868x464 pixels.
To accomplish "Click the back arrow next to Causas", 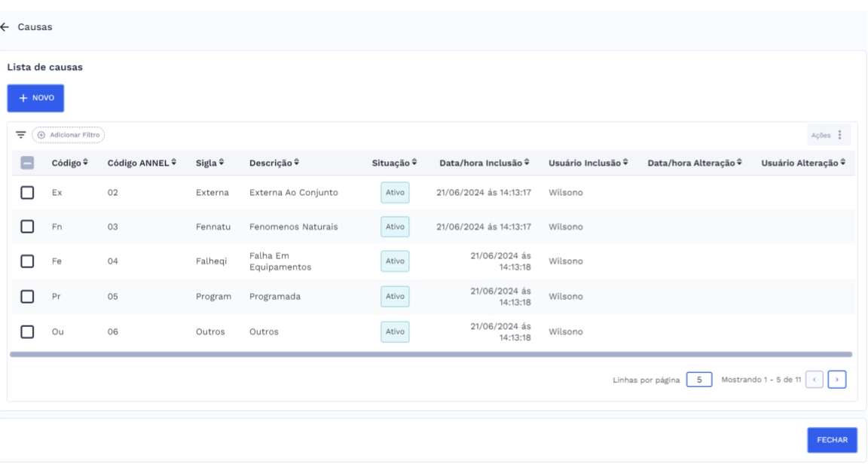I will click(x=5, y=27).
